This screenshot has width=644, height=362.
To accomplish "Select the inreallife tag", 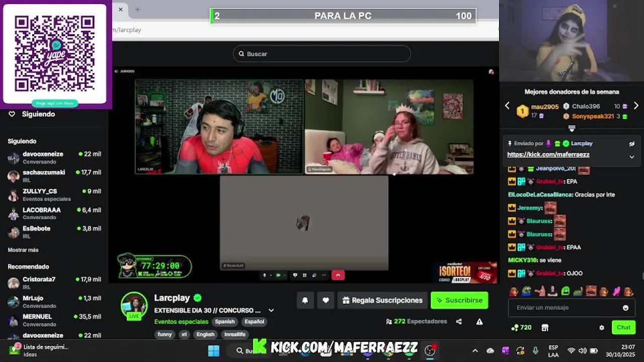I will (x=234, y=334).
